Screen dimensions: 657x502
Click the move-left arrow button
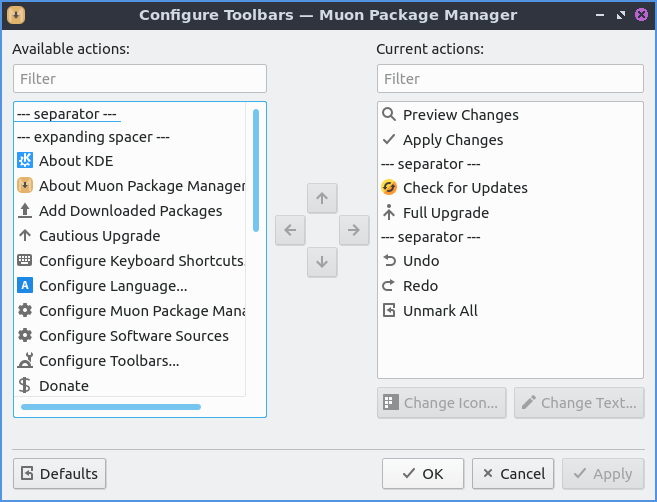(290, 230)
